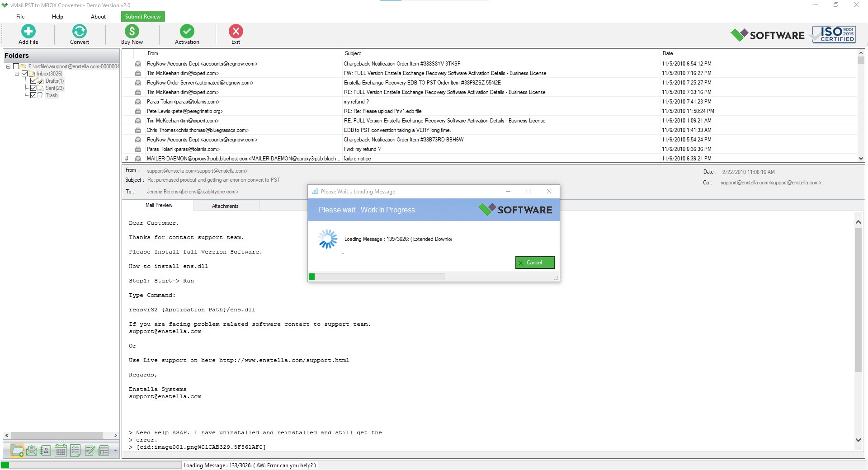Click the Trash folder icon in tree
Viewport: 868px width, 470px height.
click(x=41, y=95)
